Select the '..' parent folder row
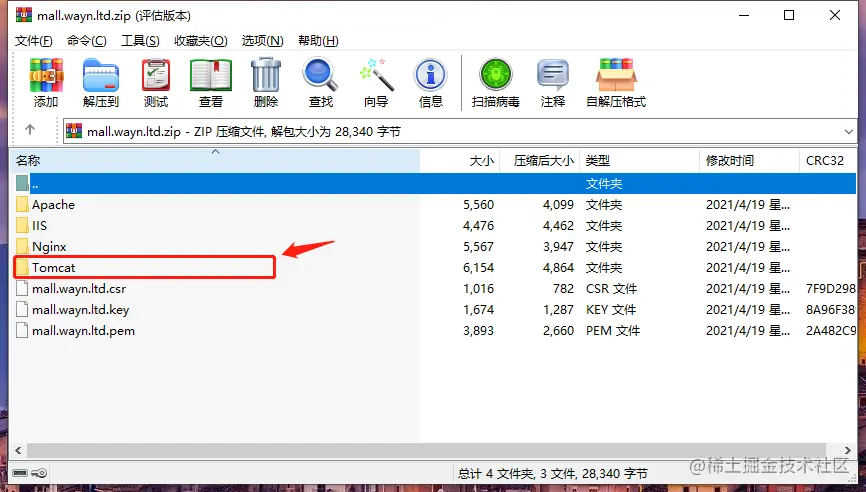This screenshot has height=492, width=866. [434, 184]
